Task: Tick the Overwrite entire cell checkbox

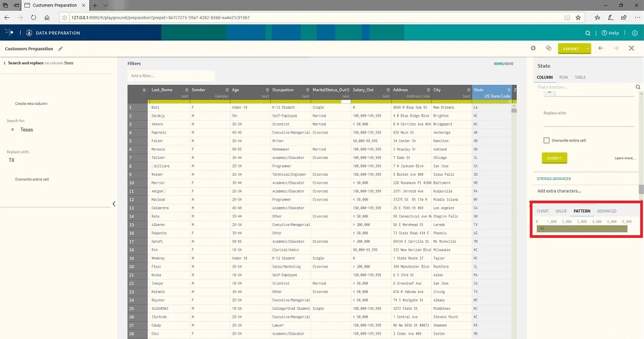Action: coord(546,141)
